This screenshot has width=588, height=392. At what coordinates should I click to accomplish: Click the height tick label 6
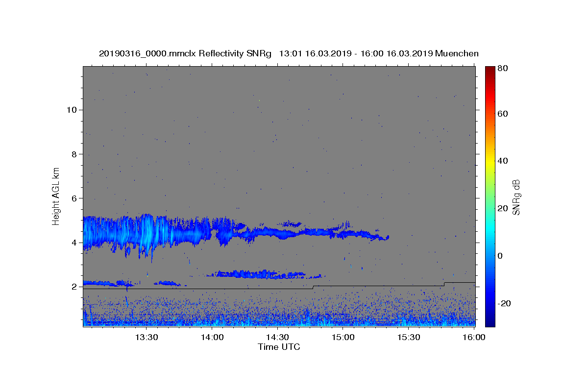[73, 198]
